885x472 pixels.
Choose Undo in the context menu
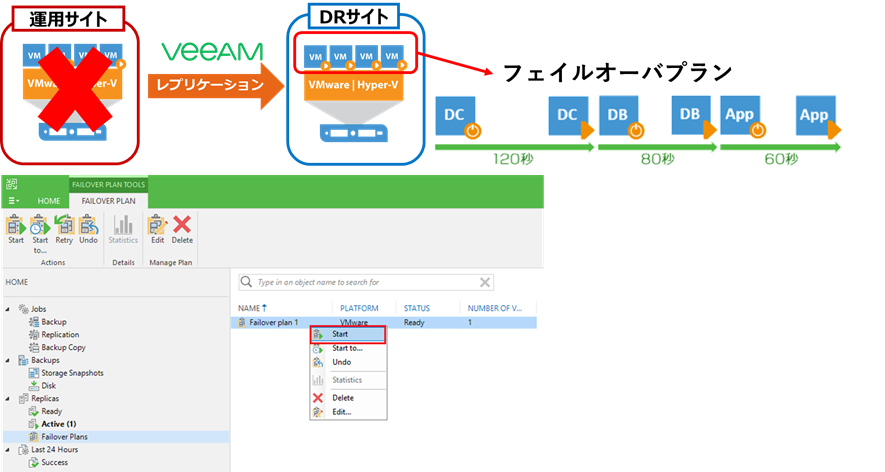tap(348, 362)
